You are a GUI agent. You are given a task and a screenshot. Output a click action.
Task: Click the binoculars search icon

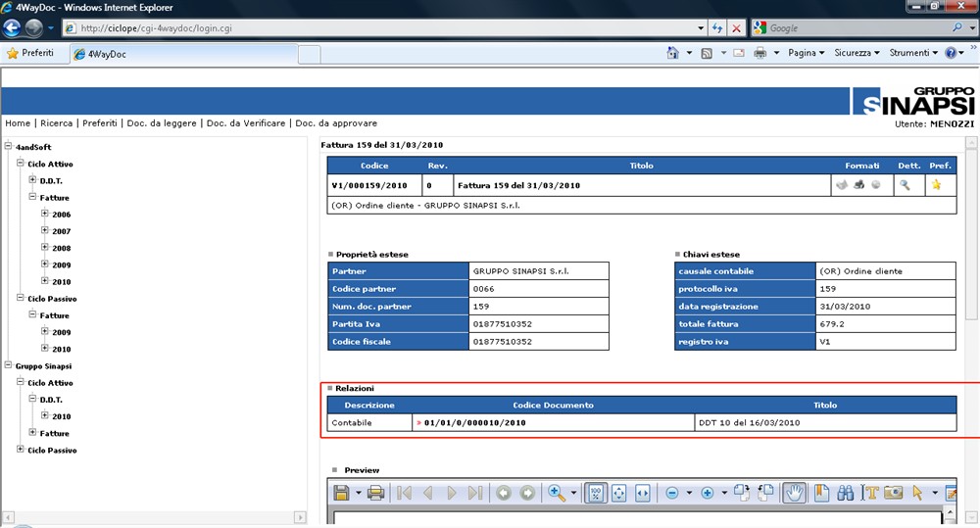coord(845,493)
